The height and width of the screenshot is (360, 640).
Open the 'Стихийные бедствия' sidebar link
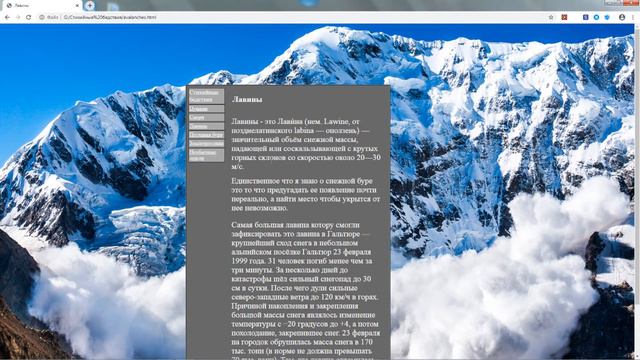[x=206, y=96]
